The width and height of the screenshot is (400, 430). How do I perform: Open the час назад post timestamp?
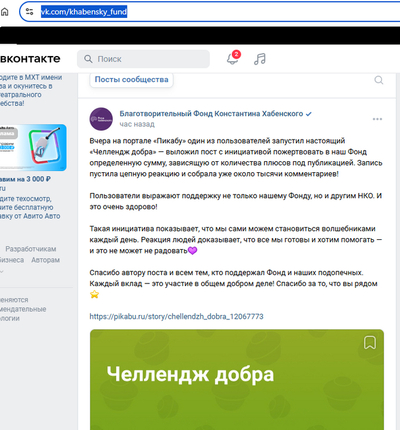click(x=137, y=124)
